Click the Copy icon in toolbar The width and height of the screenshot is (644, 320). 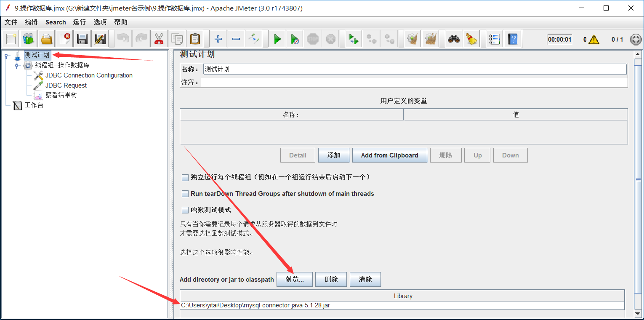(x=177, y=39)
